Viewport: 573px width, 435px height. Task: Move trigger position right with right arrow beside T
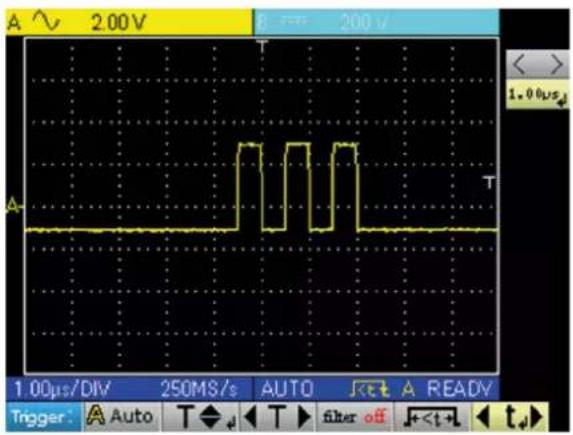click(305, 417)
